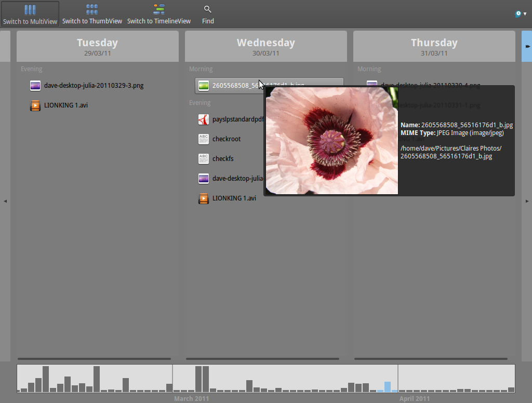The image size is (532, 403).
Task: Open the checkfs file entry
Action: click(223, 159)
